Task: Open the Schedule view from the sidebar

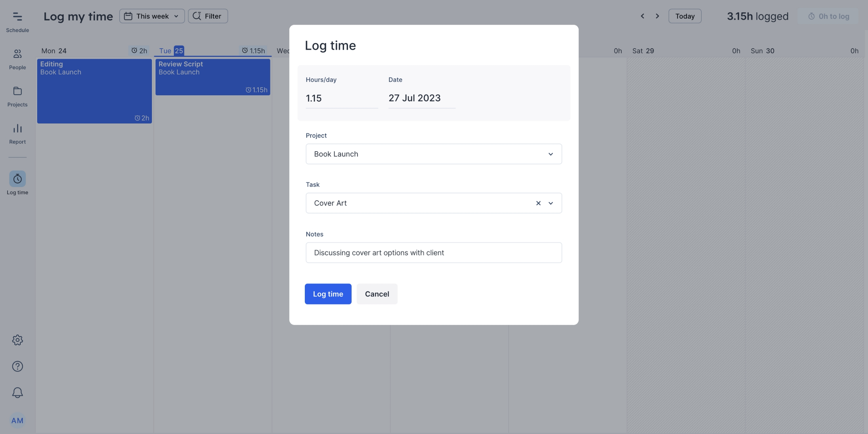Action: (17, 21)
